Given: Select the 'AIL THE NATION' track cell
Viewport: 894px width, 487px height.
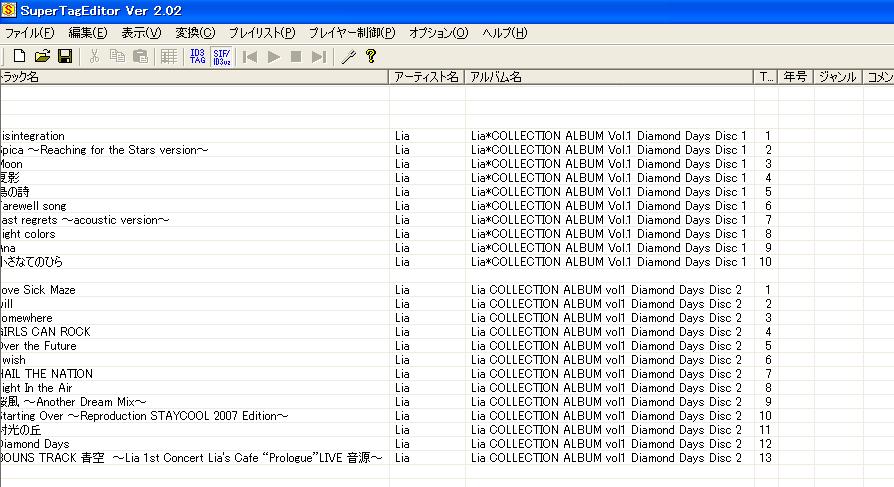Looking at the screenshot, I should point(194,374).
